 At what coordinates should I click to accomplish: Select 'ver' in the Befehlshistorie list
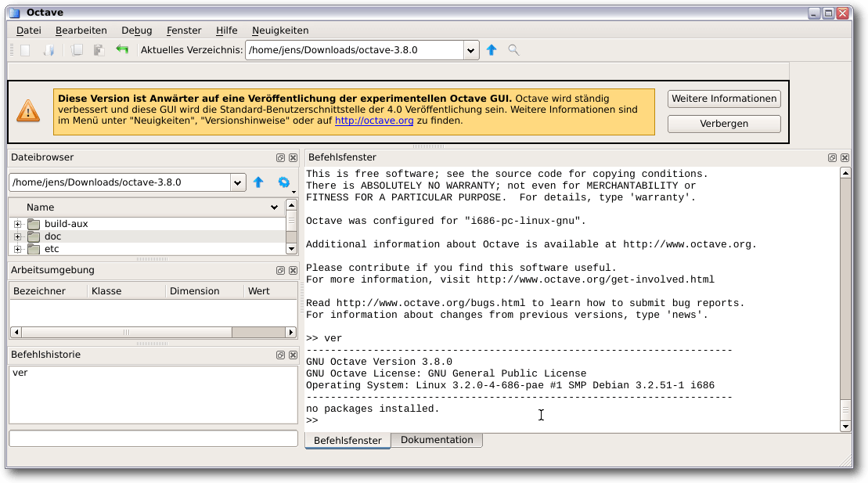pos(20,373)
